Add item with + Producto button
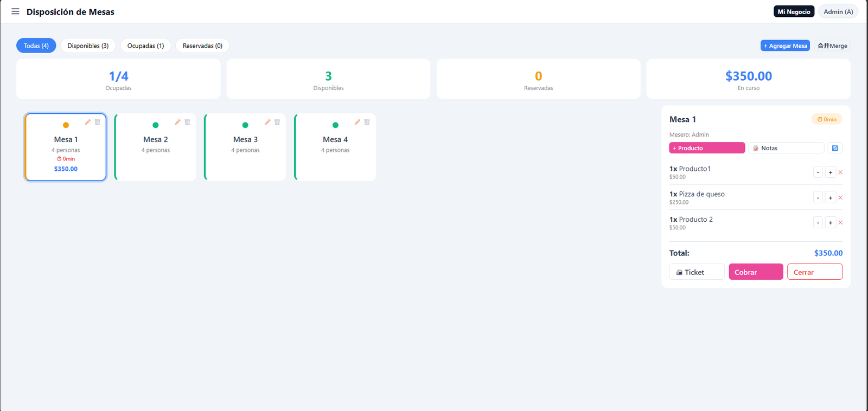The width and height of the screenshot is (868, 411). tap(707, 148)
